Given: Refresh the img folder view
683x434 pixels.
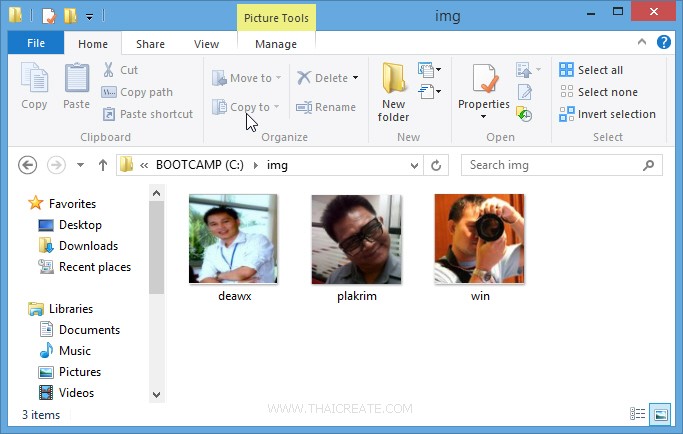Looking at the screenshot, I should pyautogui.click(x=436, y=165).
